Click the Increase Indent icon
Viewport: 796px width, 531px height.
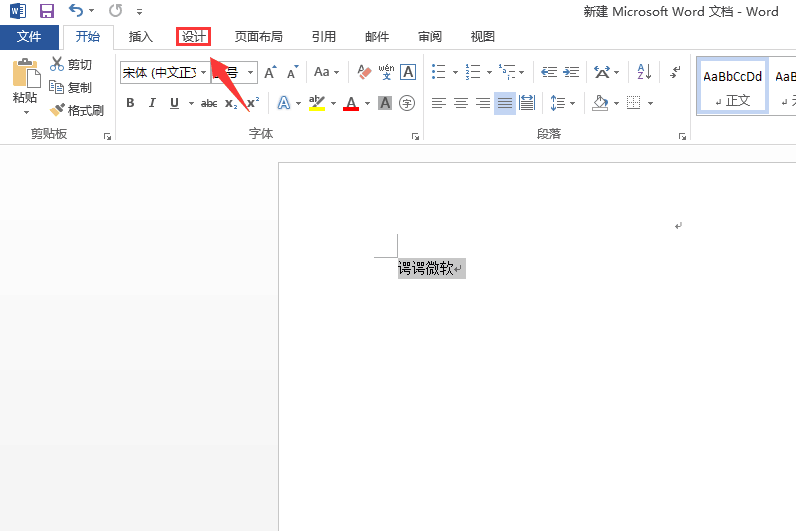pos(571,72)
